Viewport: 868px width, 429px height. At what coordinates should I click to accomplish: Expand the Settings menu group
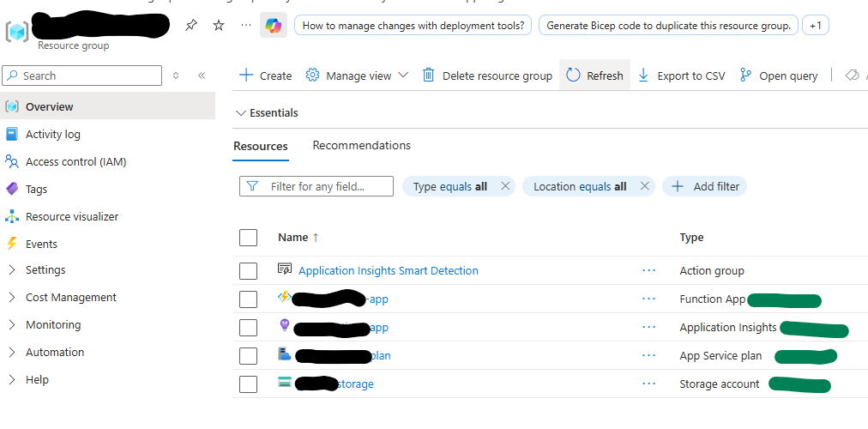pyautogui.click(x=12, y=269)
